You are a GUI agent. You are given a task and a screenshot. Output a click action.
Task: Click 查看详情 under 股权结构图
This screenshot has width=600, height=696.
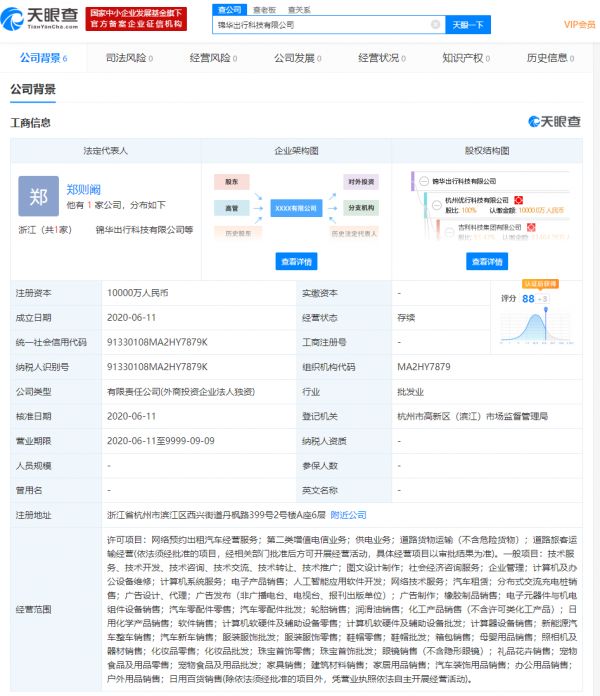pos(486,261)
